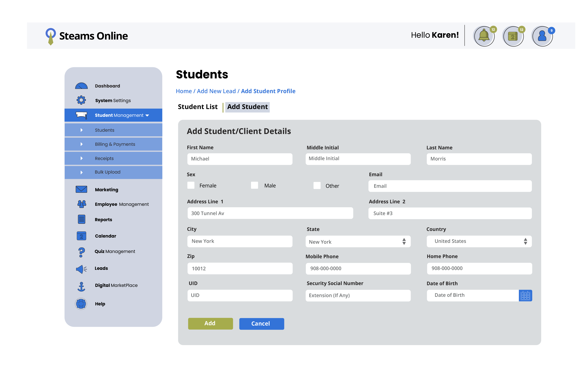Viewport: 588px width, 381px height.
Task: Open the Country dropdown
Action: click(479, 241)
